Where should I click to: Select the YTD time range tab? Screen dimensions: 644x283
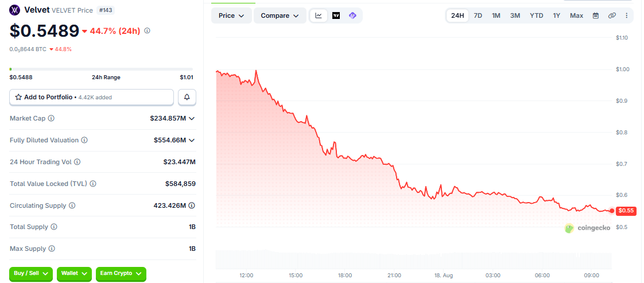tap(537, 15)
